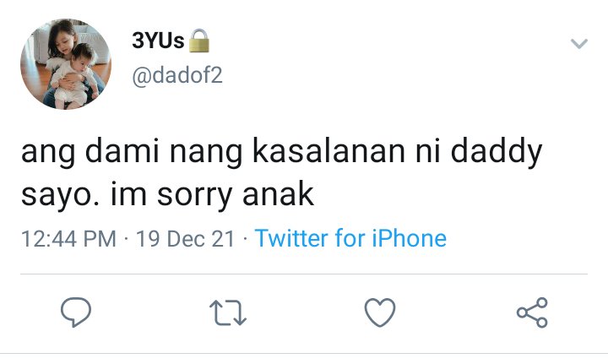Click the phrase im sorry anak
Screen dimensions: 608x364
click(x=212, y=196)
